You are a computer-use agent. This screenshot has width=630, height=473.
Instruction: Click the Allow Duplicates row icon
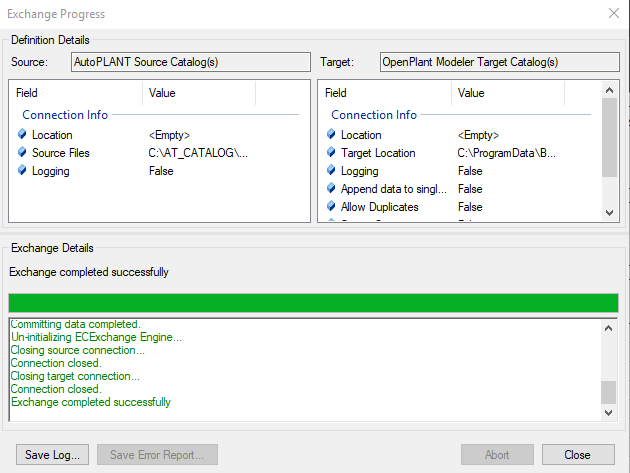(x=331, y=206)
